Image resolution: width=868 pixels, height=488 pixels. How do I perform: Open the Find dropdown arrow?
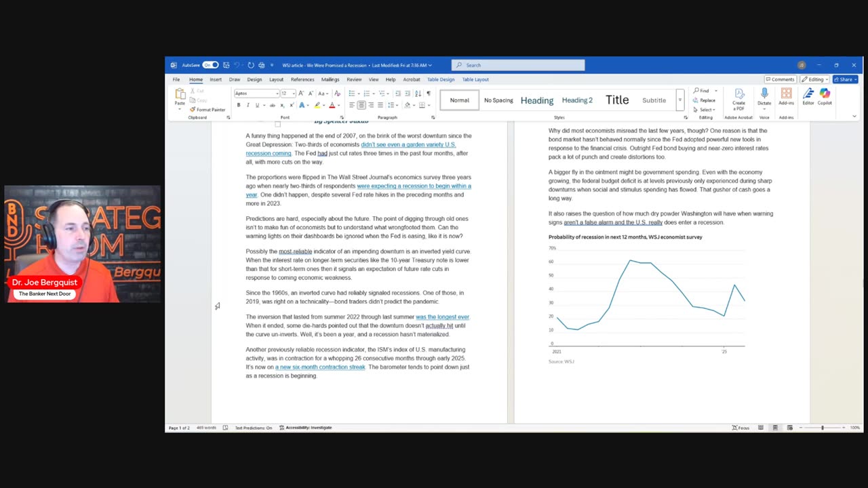(715, 91)
